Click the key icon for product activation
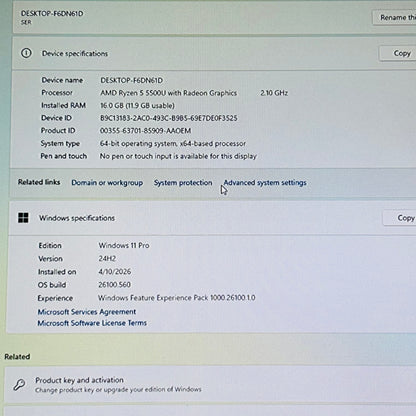The height and width of the screenshot is (416, 416). pos(19,385)
